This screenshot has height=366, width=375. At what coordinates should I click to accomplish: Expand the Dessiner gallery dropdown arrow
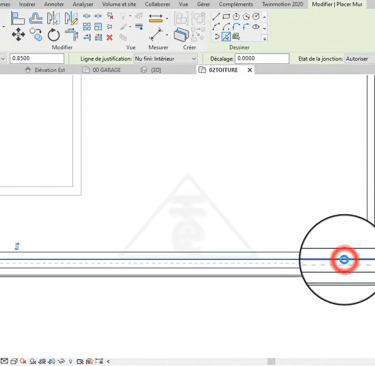(x=265, y=38)
